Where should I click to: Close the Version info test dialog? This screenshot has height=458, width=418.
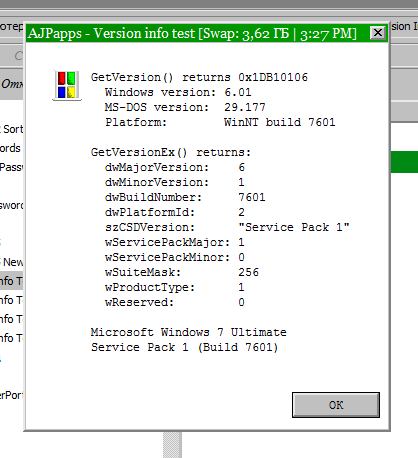[x=378, y=33]
